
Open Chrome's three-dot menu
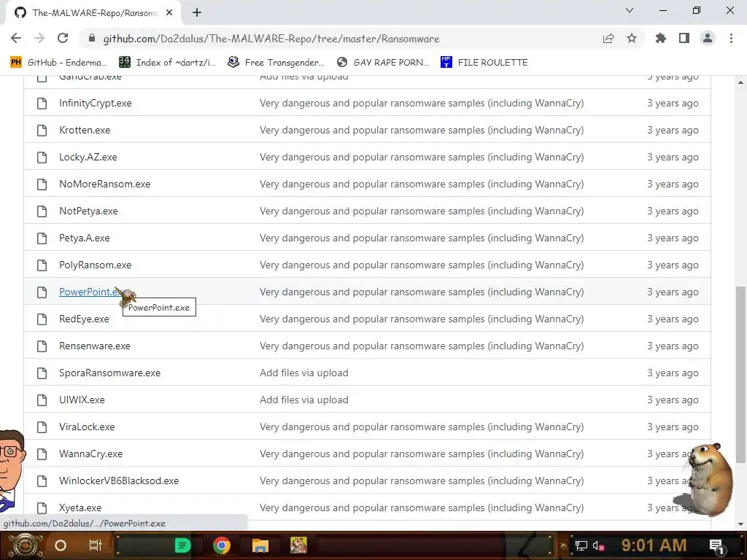click(x=731, y=38)
